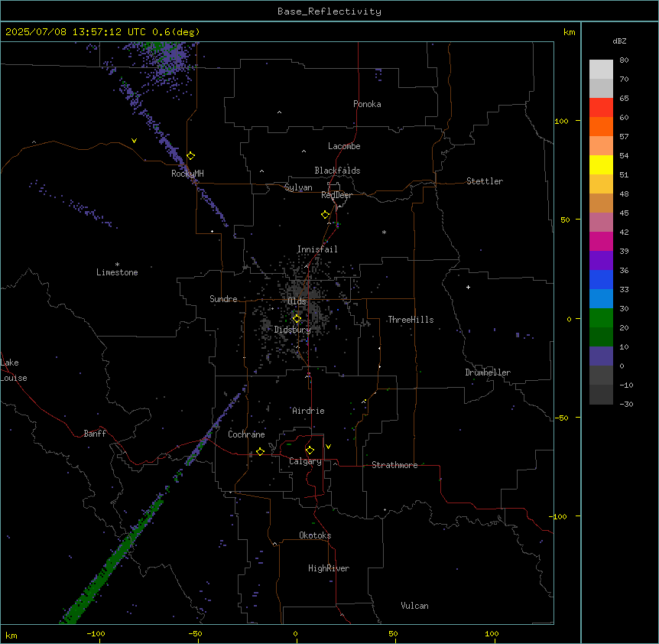The height and width of the screenshot is (644, 659).
Task: Click the Lake Louise label at left edge
Action: (x=14, y=370)
